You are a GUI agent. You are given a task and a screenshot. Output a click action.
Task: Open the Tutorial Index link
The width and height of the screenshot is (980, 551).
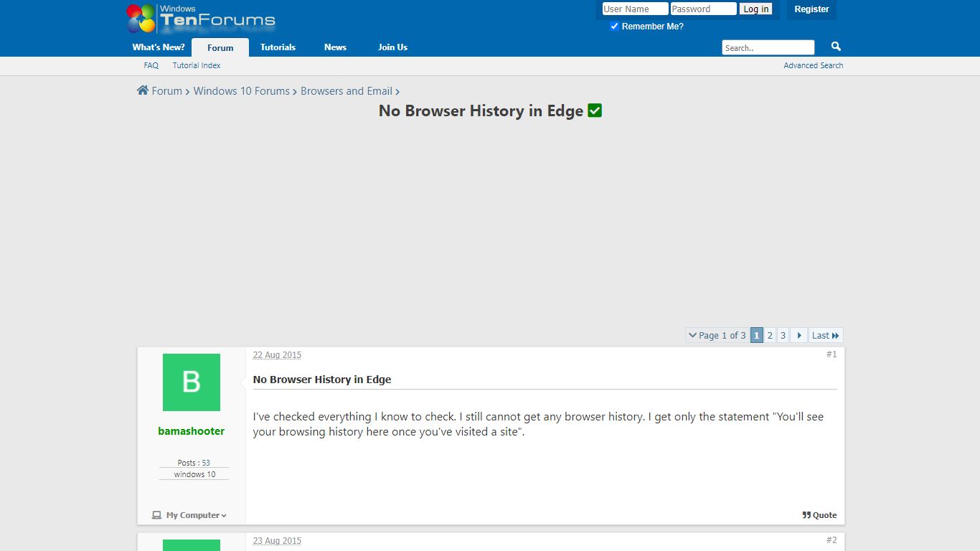click(197, 65)
